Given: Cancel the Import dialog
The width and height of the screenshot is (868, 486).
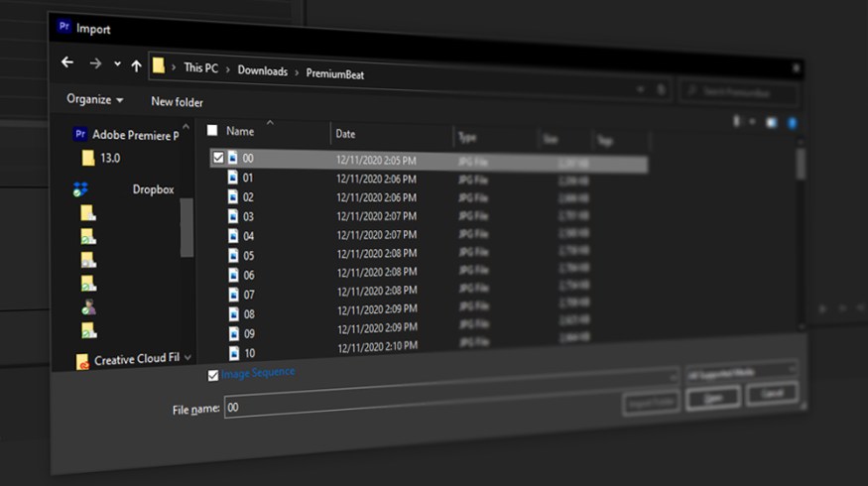Looking at the screenshot, I should (x=772, y=394).
